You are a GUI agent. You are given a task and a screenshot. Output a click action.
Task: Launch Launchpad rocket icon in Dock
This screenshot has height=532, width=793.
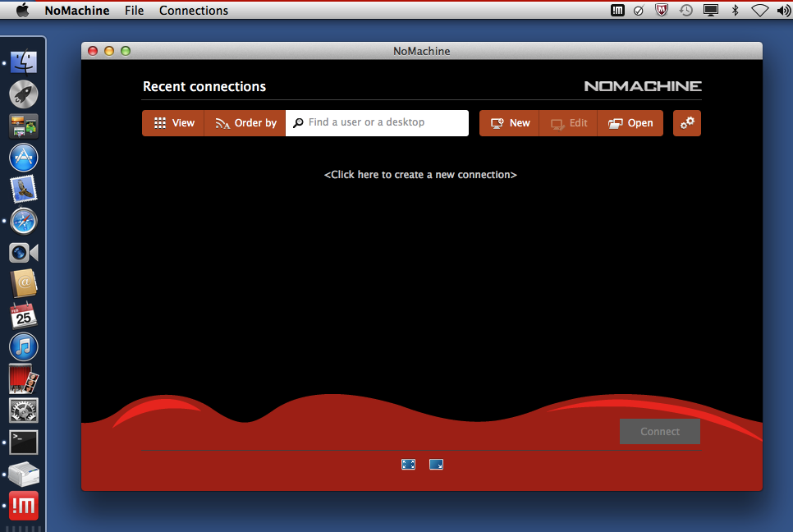23,94
